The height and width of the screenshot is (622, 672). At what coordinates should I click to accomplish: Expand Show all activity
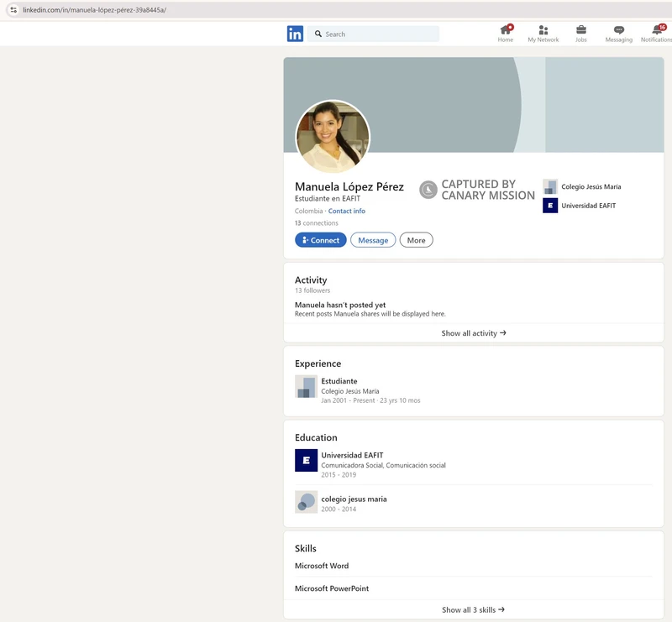pos(473,333)
